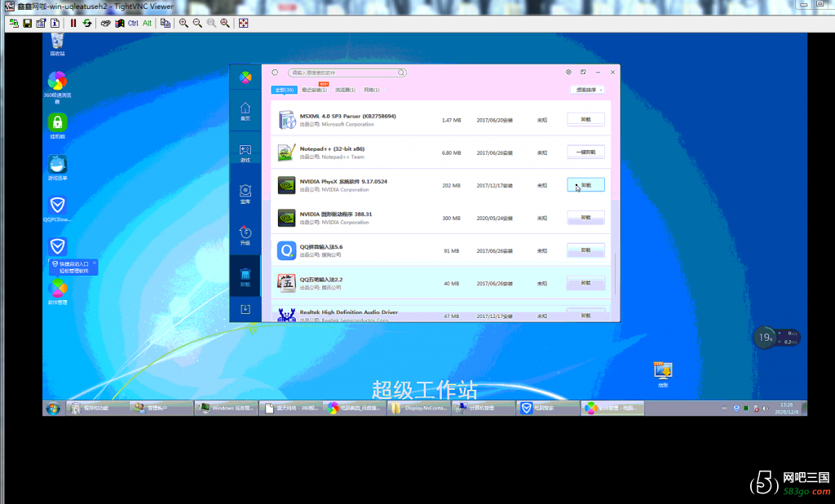Click the magnifier search icon in search box

pos(401,73)
